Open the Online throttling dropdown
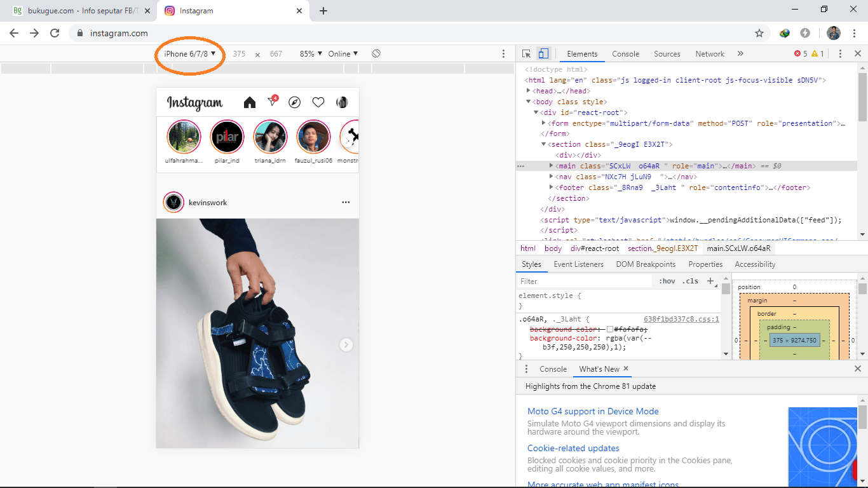This screenshot has width=868, height=488. point(343,54)
